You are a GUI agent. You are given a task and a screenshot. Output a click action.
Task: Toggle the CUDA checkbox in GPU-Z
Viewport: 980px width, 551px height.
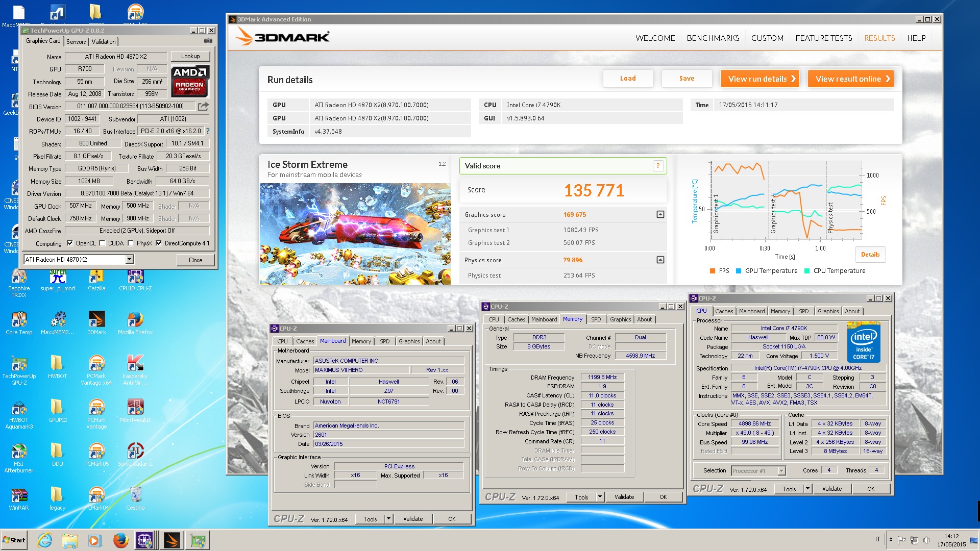102,243
